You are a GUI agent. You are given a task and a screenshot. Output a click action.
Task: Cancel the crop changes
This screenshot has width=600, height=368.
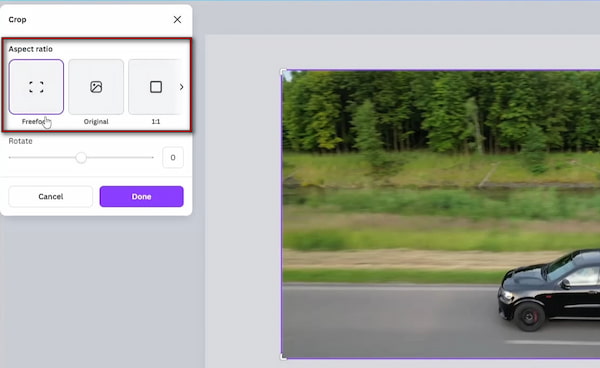click(51, 197)
